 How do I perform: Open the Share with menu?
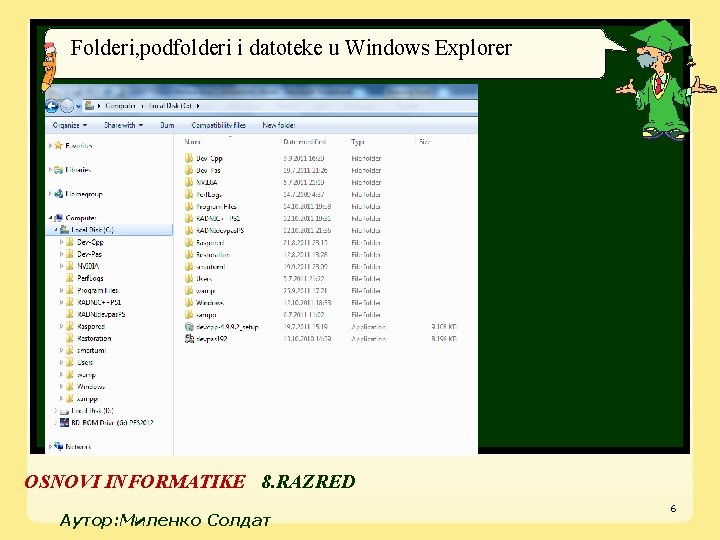(x=124, y=125)
